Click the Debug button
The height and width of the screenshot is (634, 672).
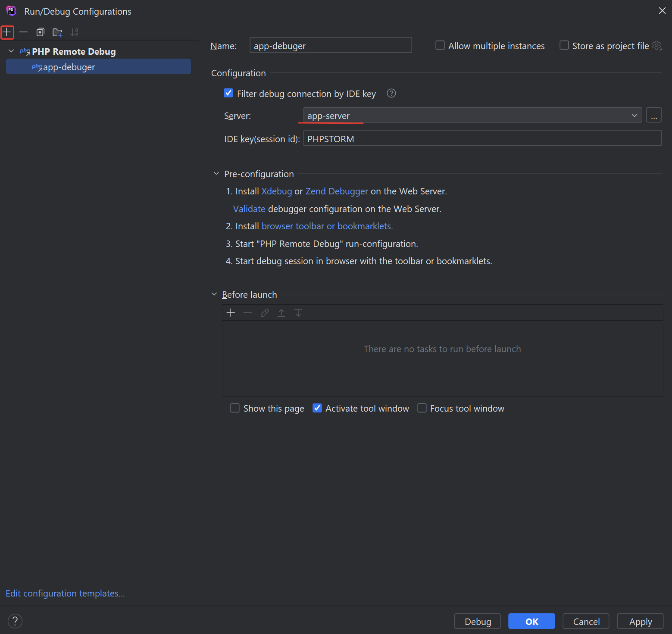478,622
